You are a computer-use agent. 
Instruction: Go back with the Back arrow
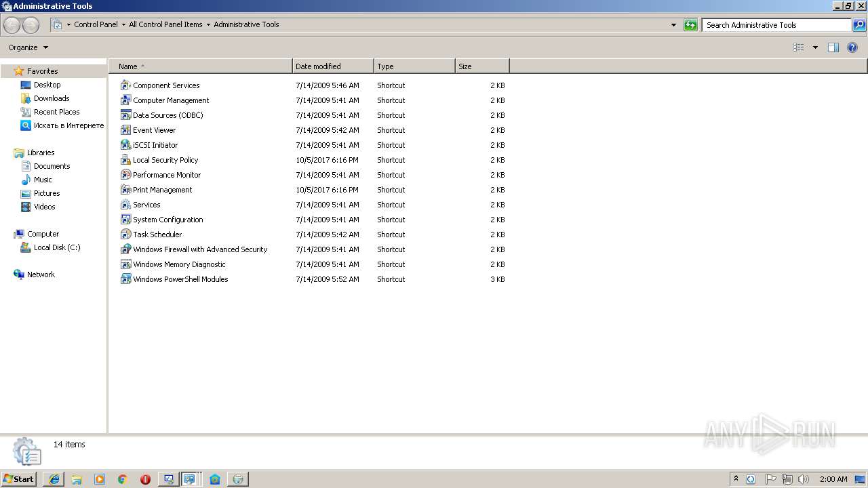[x=12, y=25]
